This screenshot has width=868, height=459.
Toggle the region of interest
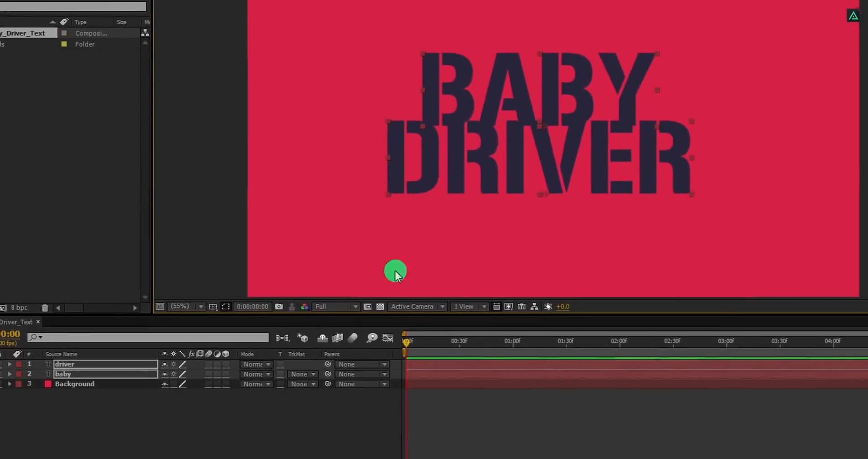click(x=368, y=307)
